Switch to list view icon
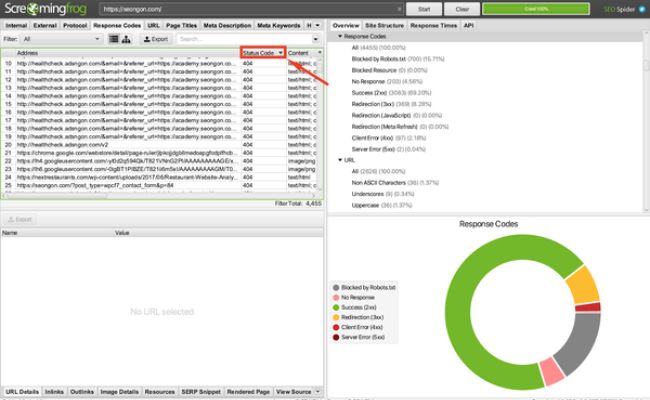The height and width of the screenshot is (400, 650). (113, 39)
